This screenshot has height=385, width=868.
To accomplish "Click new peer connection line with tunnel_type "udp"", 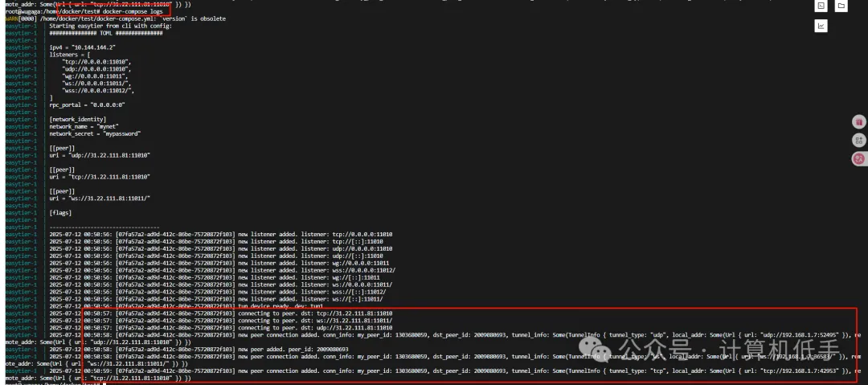I will [x=455, y=336].
